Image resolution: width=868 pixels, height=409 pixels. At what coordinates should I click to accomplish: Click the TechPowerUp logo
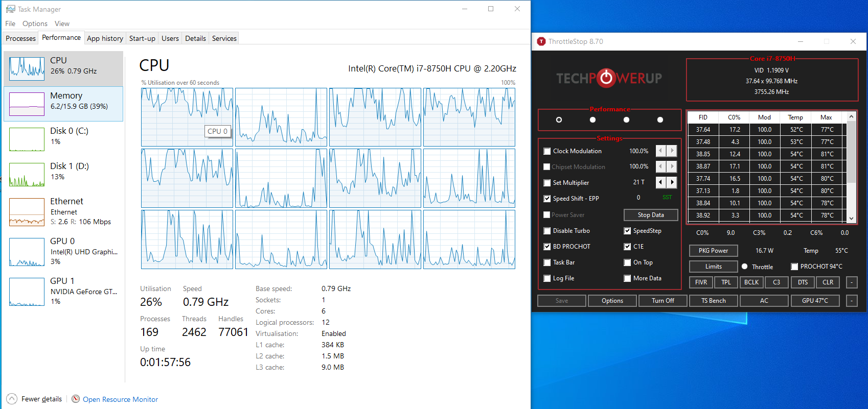pos(609,78)
